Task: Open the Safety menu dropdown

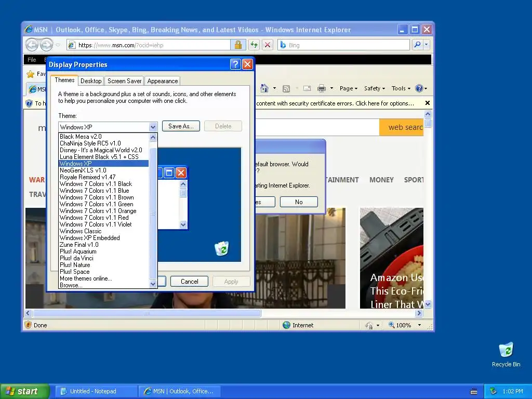Action: [374, 88]
